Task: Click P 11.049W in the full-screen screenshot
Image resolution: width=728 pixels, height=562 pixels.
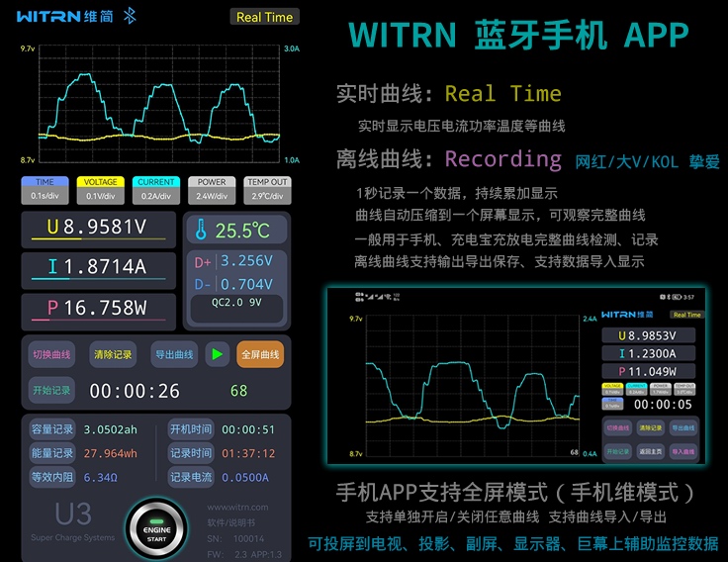Action: 649,371
